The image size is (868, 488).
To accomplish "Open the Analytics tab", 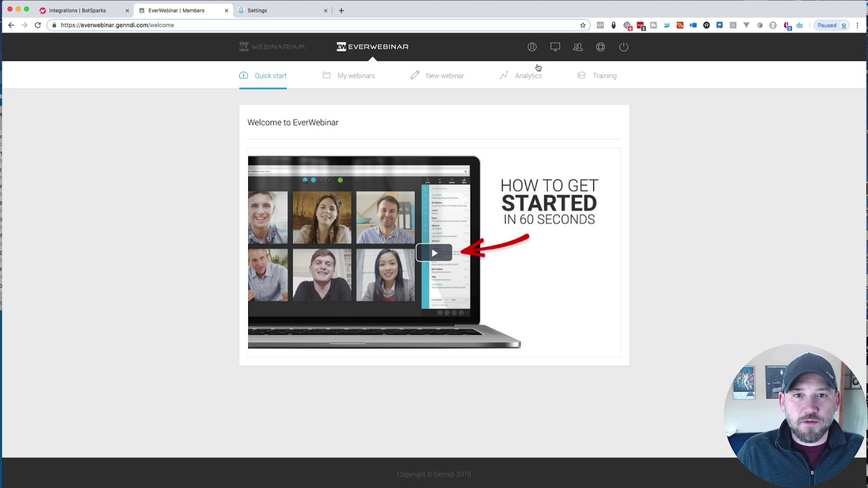I will click(521, 76).
